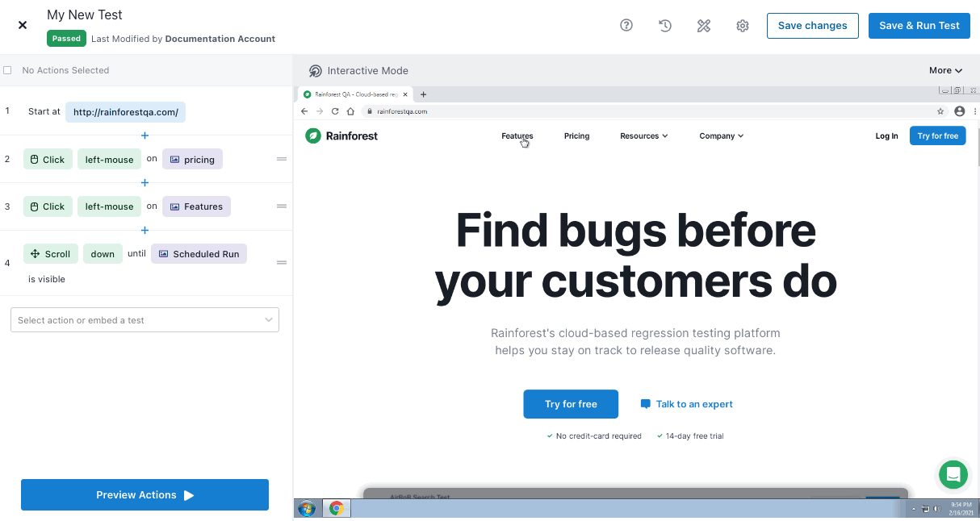The image size is (980, 521).
Task: Open the test history clock icon
Action: (665, 25)
